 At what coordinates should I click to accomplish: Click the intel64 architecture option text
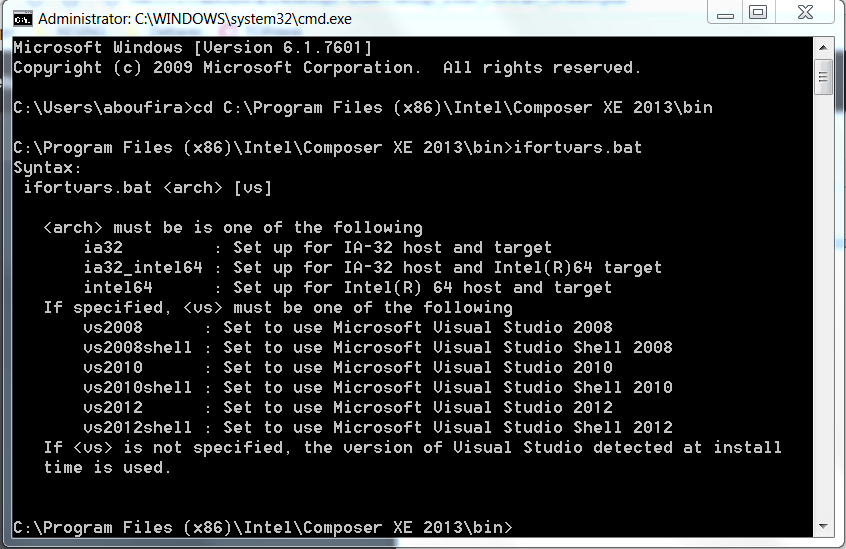[118, 287]
